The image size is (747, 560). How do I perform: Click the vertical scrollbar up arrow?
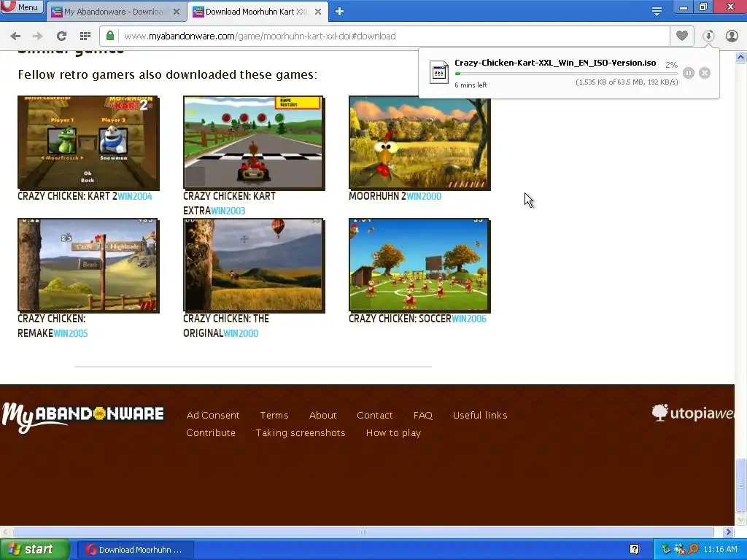click(x=741, y=58)
